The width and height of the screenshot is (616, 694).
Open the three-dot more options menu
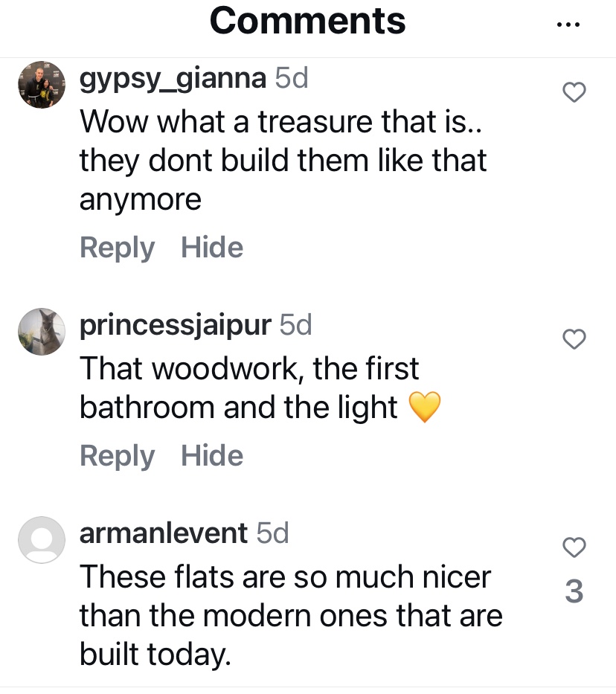click(567, 24)
